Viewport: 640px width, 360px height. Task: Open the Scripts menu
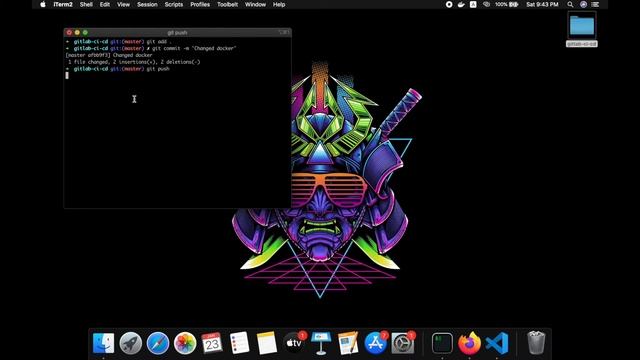click(x=174, y=4)
